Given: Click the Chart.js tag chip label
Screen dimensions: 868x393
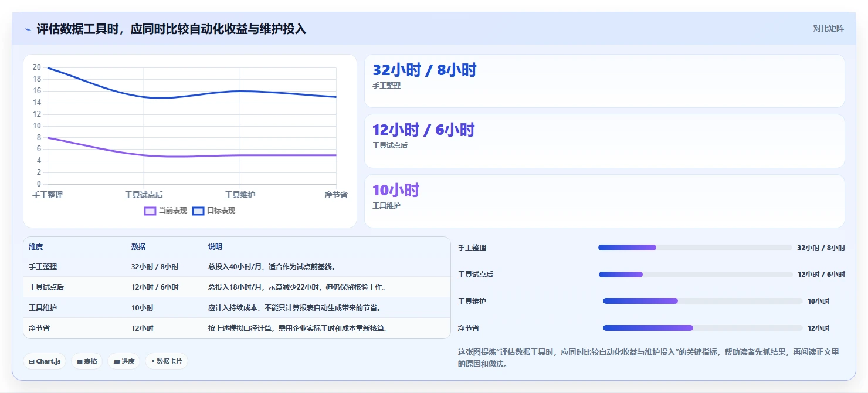Looking at the screenshot, I should click(48, 362).
